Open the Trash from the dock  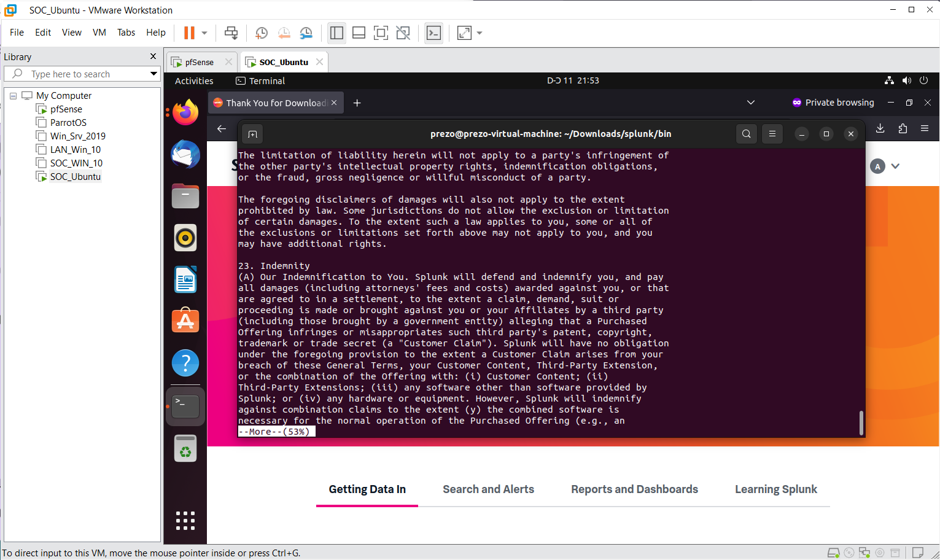(x=185, y=448)
